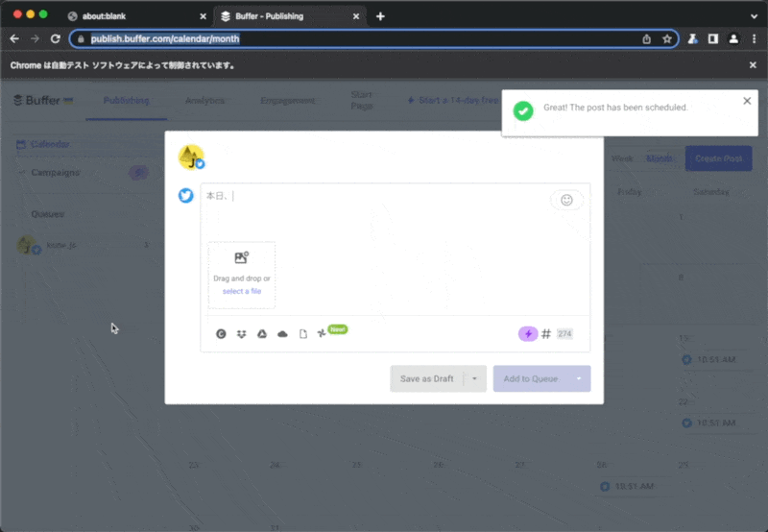768x532 pixels.
Task: Click the browser address bar URL
Action: 165,38
